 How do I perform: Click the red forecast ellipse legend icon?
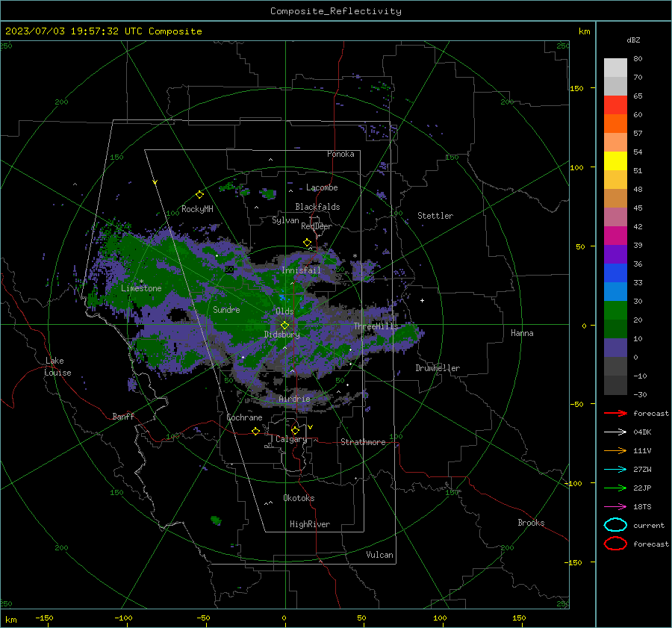click(x=615, y=544)
